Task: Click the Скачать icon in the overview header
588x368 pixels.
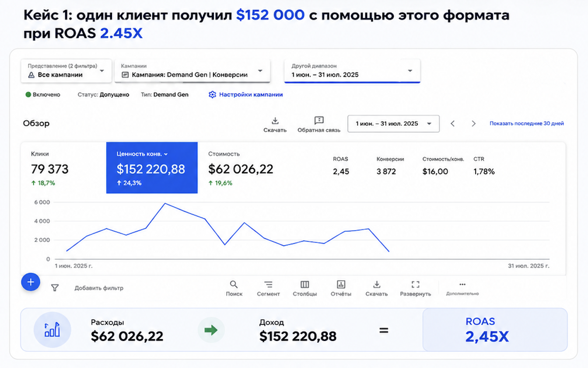Action: 275,121
